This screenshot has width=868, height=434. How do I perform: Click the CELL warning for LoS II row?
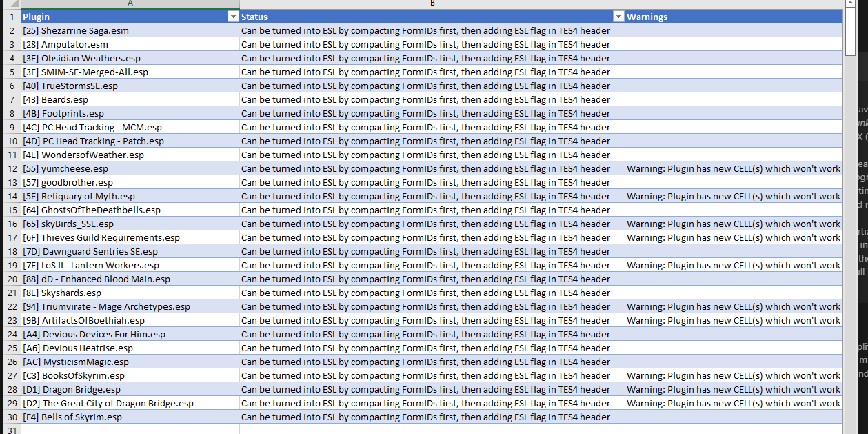coord(734,265)
